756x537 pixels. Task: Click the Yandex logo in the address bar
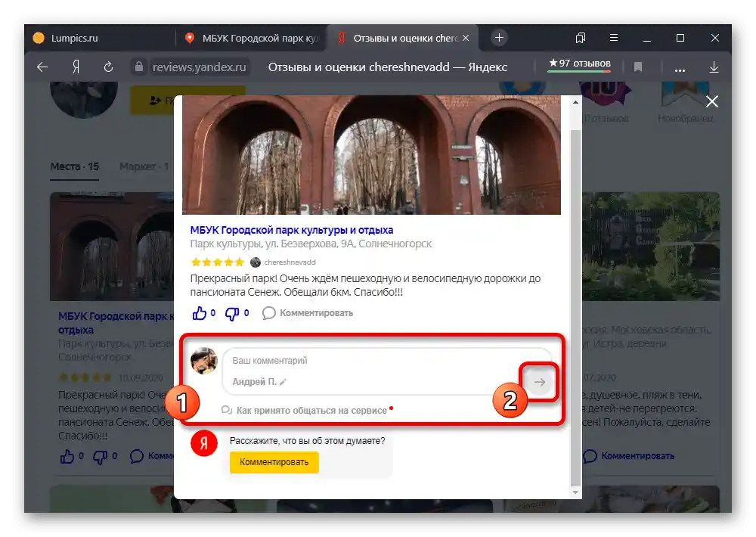tap(73, 67)
